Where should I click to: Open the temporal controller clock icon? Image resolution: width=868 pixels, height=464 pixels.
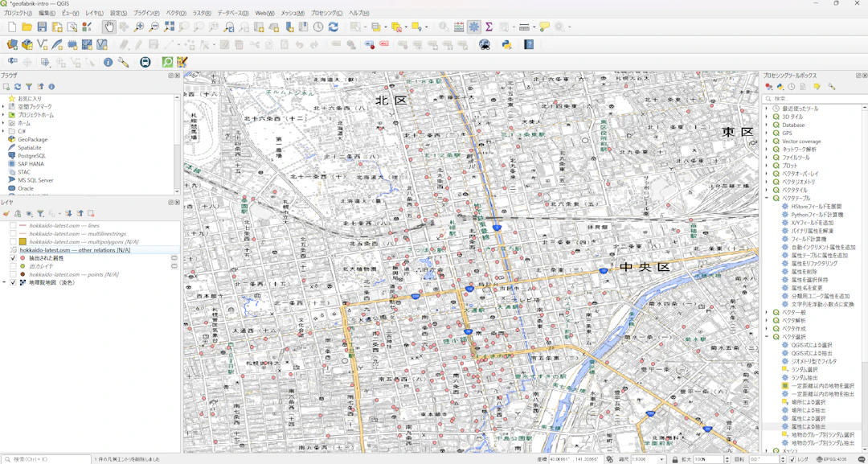[317, 27]
